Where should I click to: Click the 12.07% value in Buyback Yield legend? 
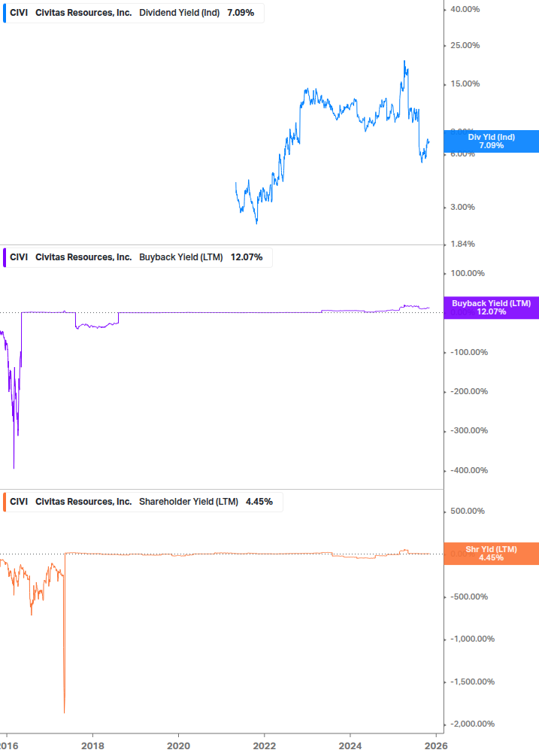coord(247,257)
